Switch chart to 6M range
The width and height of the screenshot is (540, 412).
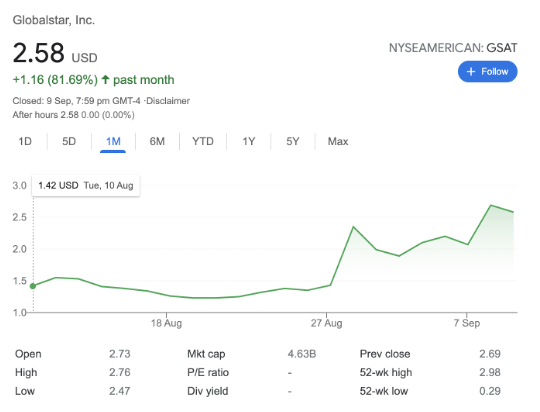pos(157,142)
